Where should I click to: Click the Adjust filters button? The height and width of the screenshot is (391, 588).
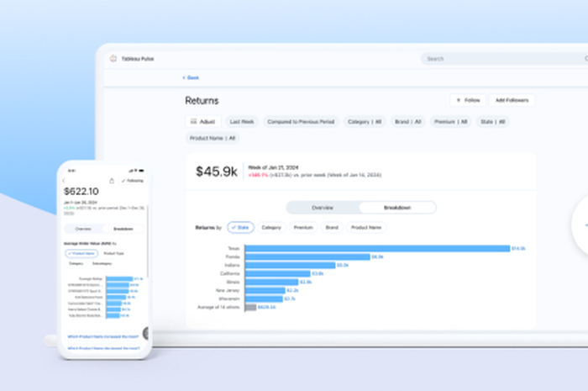203,122
